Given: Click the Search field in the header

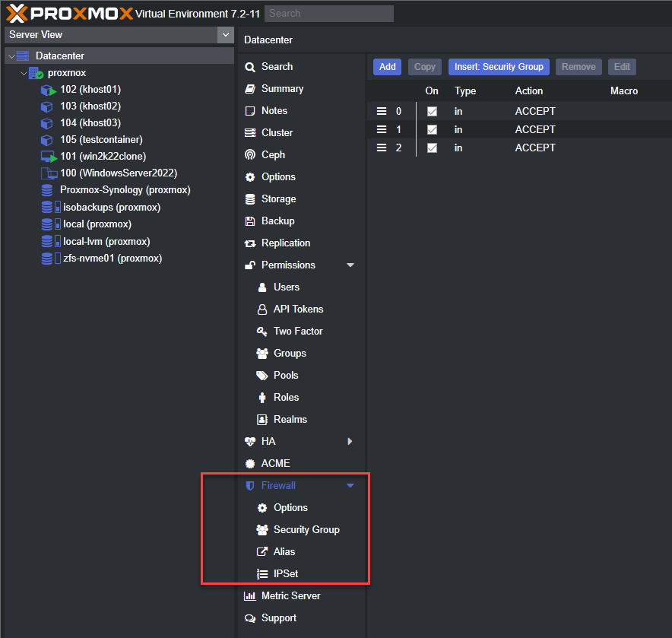Looking at the screenshot, I should 328,14.
